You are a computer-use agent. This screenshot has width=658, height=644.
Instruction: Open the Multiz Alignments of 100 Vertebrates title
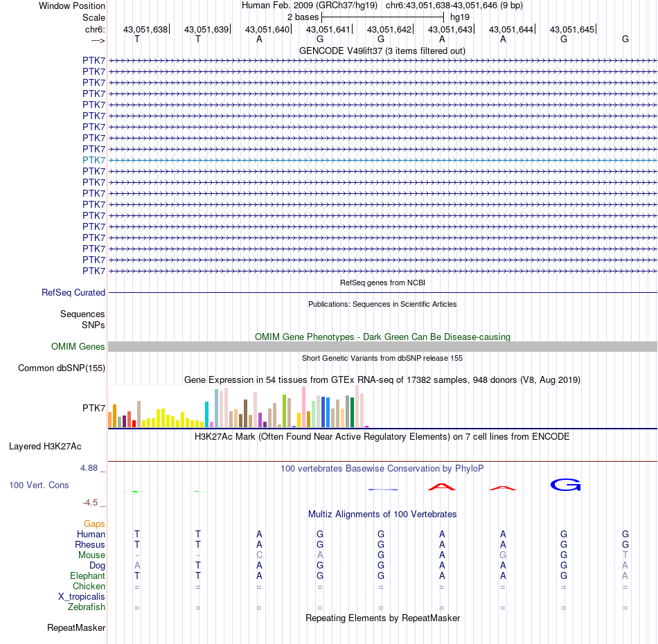tap(382, 515)
